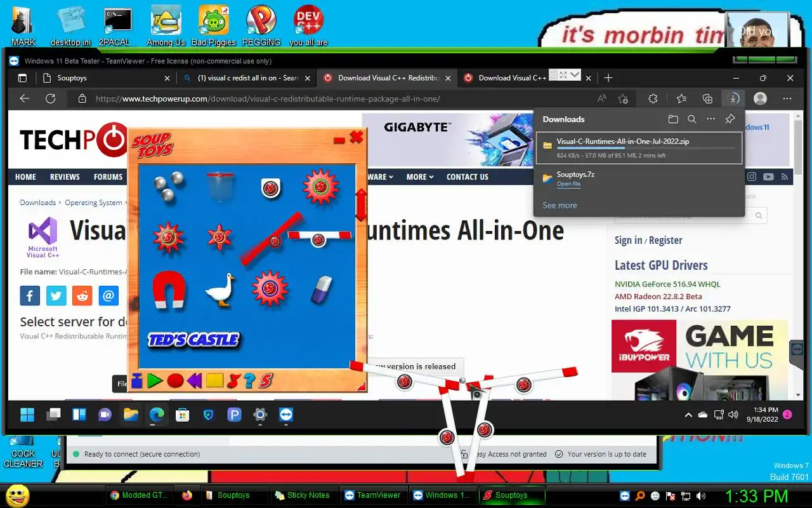Share the page on Facebook
This screenshot has width=812, height=508.
[x=30, y=296]
